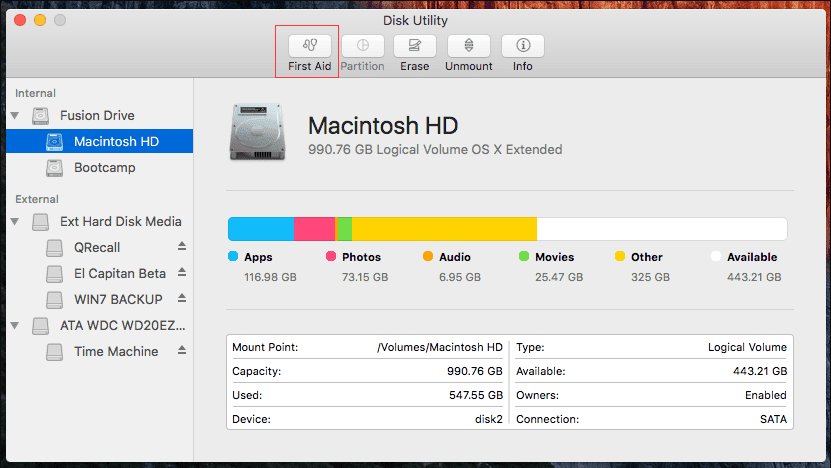This screenshot has width=831, height=468.
Task: Select Macintosh HD in the sidebar
Action: [116, 142]
